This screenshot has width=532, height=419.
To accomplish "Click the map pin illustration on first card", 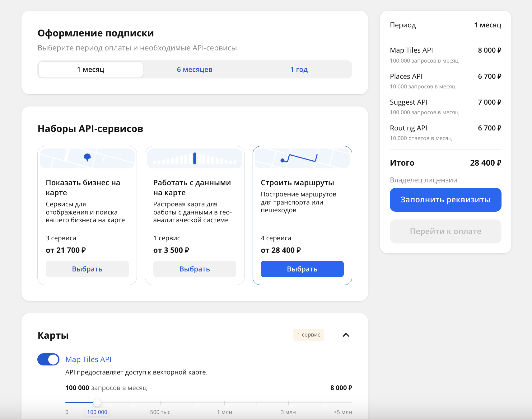I will 87,158.
